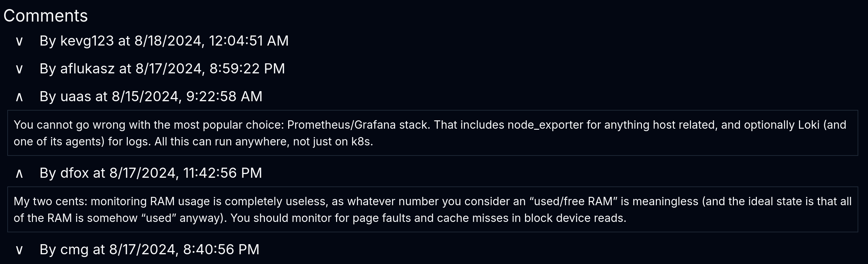This screenshot has width=868, height=264.
Task: Click the 11:42:56 PM timestamp
Action: click(x=222, y=173)
